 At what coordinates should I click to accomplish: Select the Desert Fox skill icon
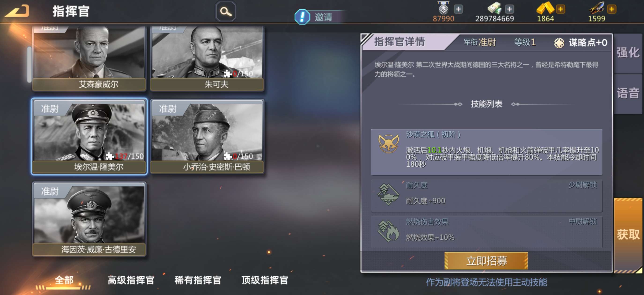click(388, 144)
